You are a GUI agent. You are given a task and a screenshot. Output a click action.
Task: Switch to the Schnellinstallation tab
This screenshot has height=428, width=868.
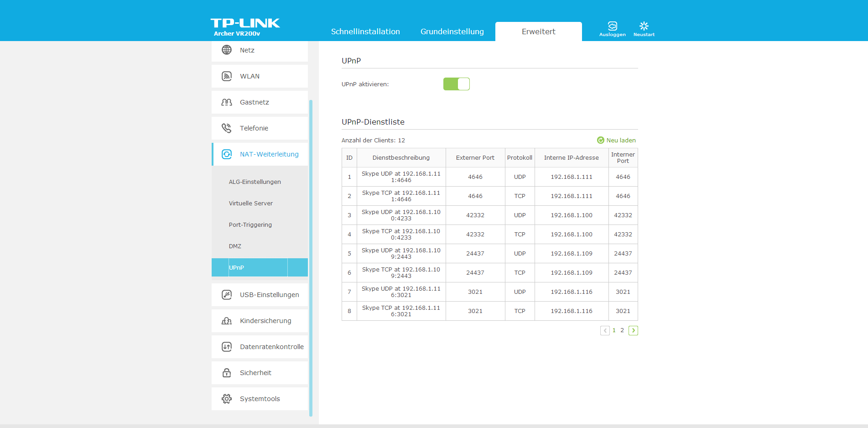[365, 31]
